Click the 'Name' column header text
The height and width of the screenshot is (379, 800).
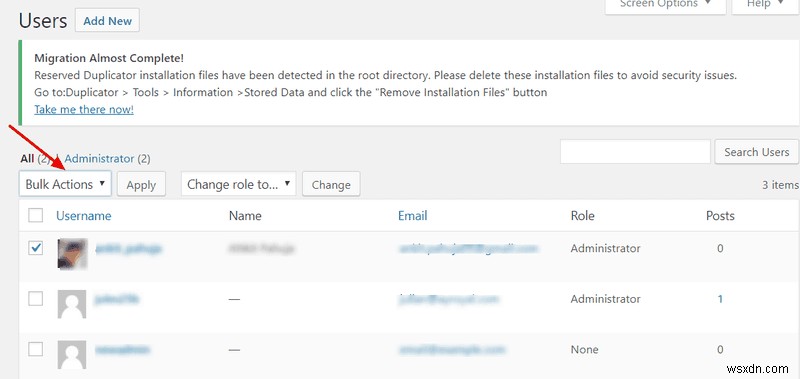coord(245,216)
